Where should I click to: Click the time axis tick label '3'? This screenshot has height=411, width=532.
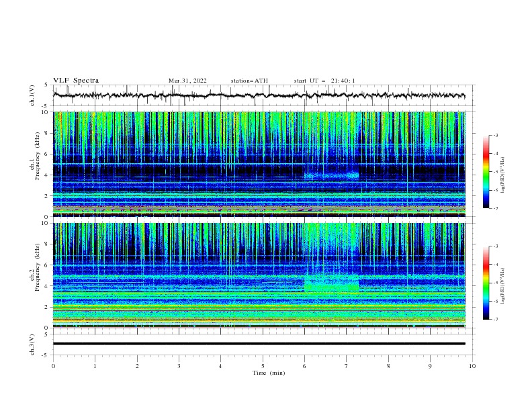pyautogui.click(x=179, y=366)
